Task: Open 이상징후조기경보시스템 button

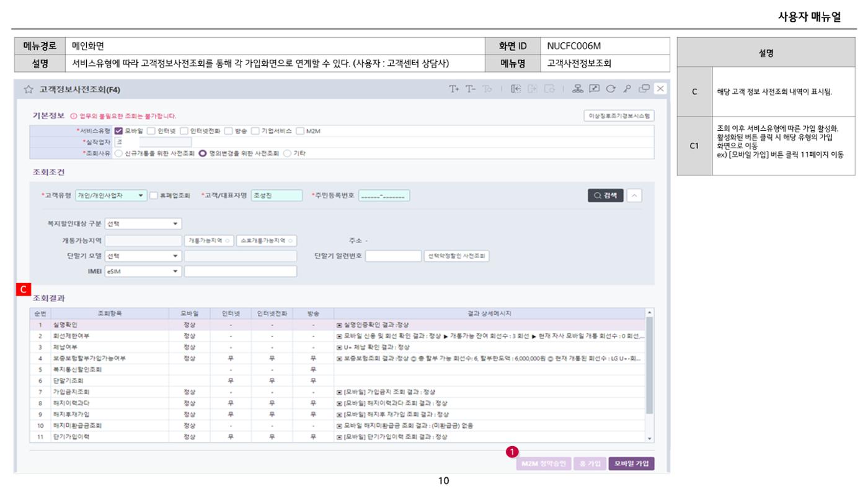Action: (x=620, y=116)
